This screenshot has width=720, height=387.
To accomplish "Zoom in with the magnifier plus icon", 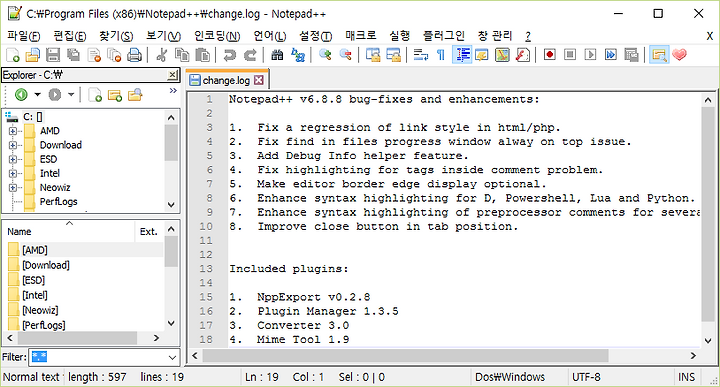I will pyautogui.click(x=325, y=55).
